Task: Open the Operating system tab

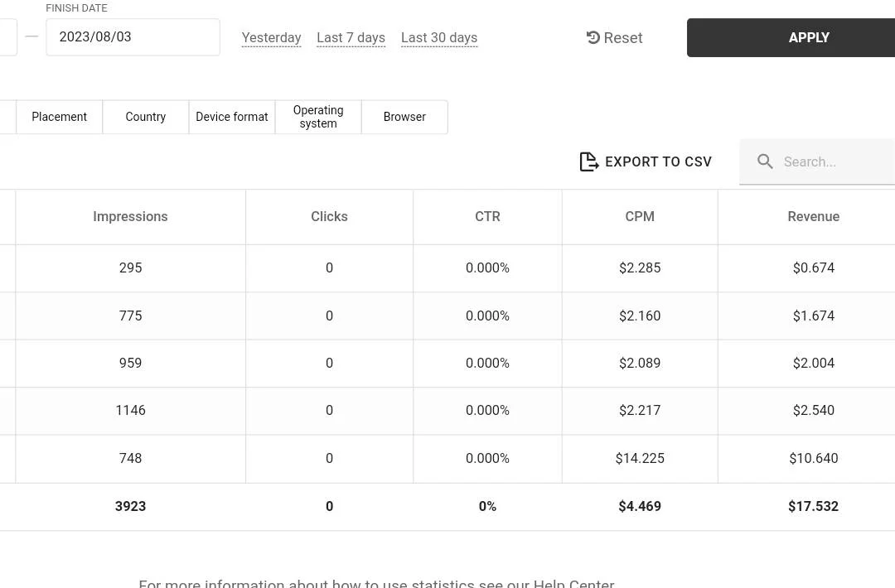Action: pyautogui.click(x=318, y=117)
